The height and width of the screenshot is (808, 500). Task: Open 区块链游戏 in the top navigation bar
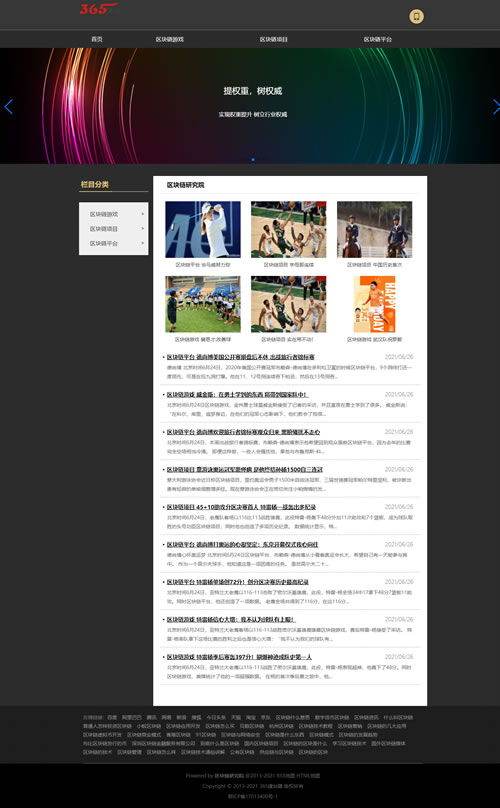(x=170, y=39)
